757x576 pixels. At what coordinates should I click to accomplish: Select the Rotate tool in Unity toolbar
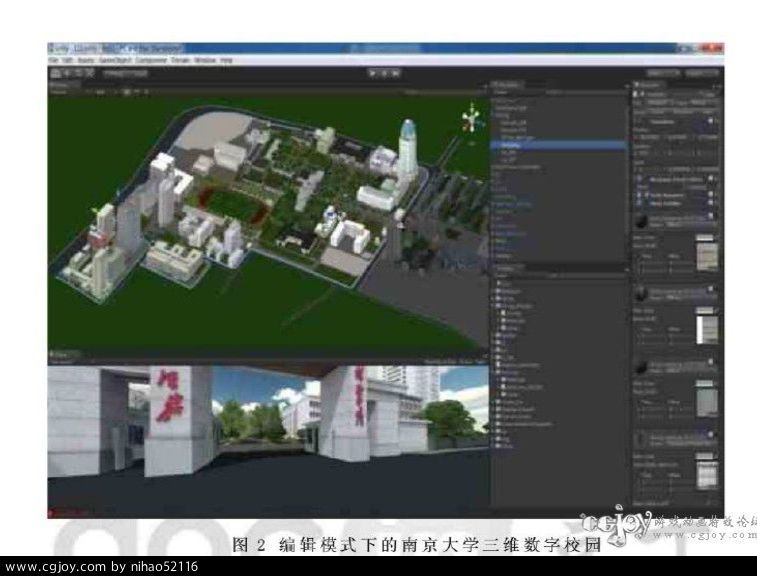click(78, 73)
